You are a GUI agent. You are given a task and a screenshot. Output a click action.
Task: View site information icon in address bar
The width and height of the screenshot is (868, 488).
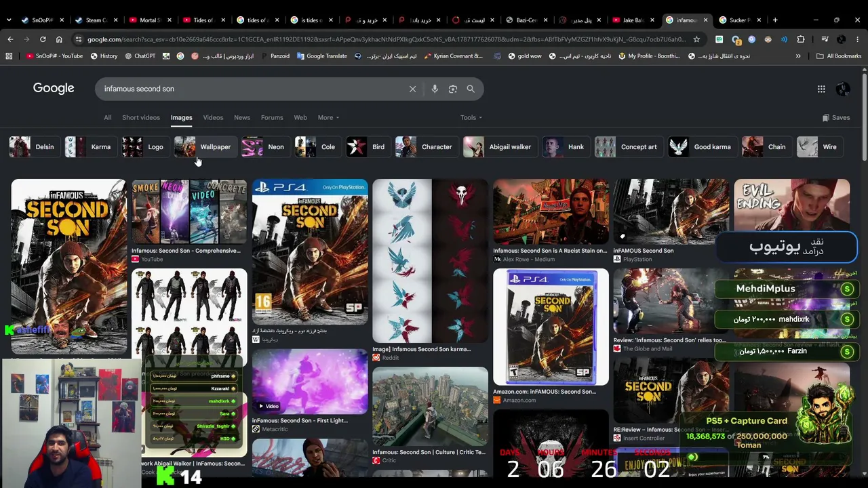(79, 39)
